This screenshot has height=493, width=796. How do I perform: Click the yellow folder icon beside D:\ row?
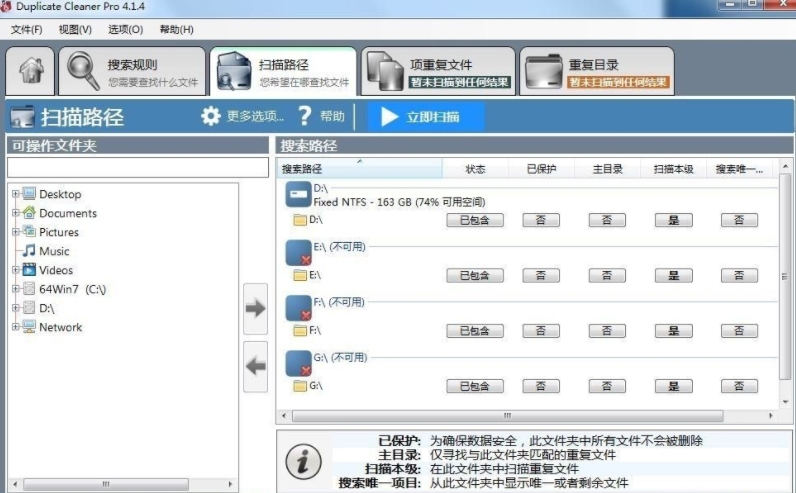300,220
